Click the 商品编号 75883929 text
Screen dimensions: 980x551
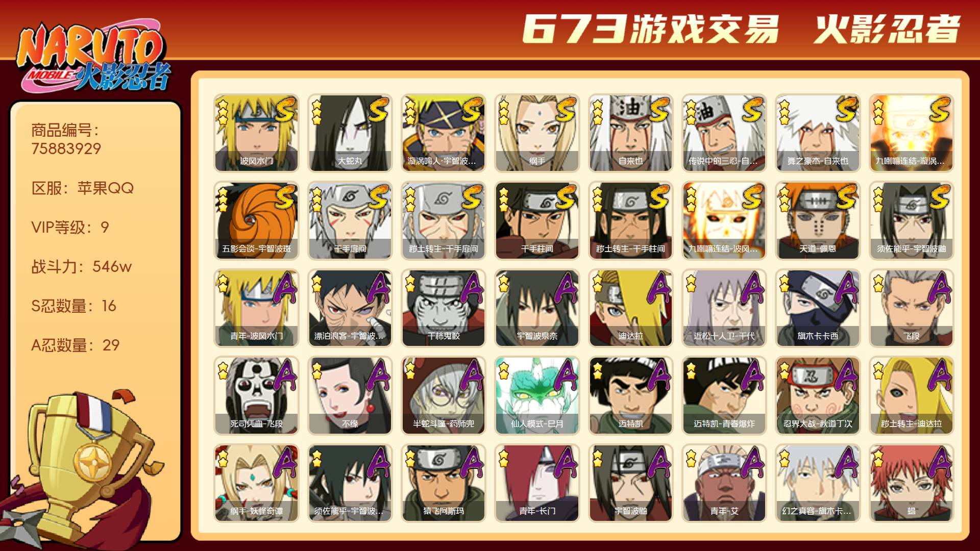(66, 139)
